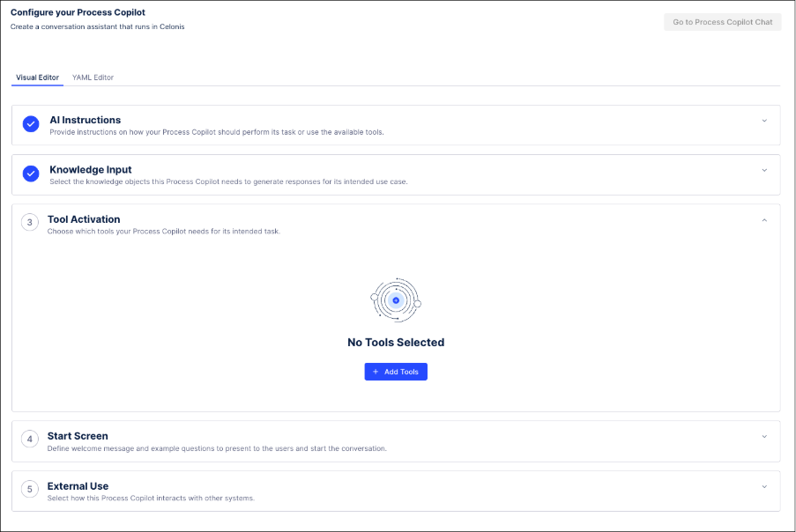Click the plus icon on Add Tools
Viewport: 796px width, 532px height.
(x=376, y=372)
